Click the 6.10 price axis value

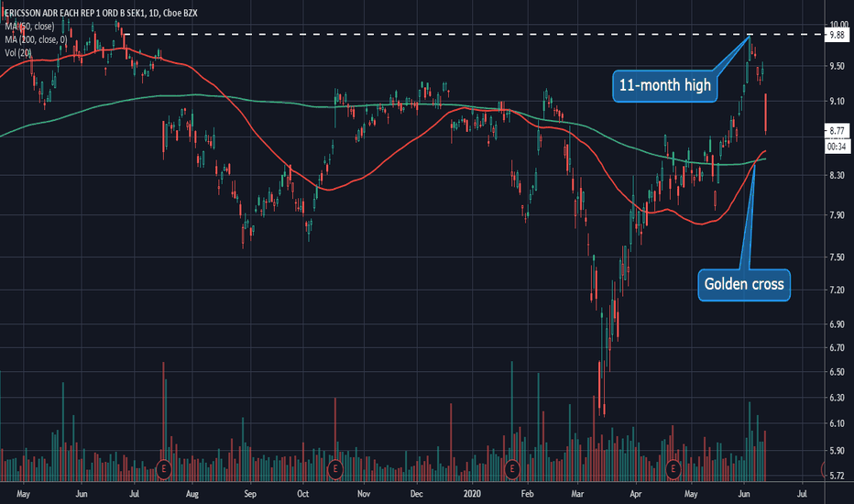click(837, 423)
